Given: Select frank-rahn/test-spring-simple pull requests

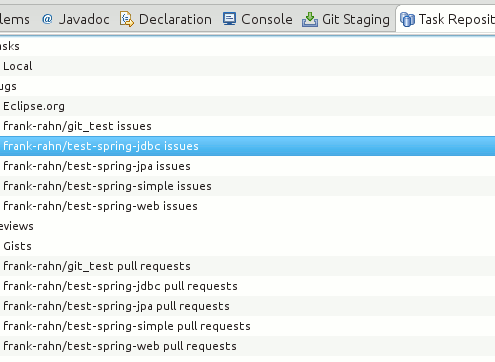Looking at the screenshot, I should 247,326.
